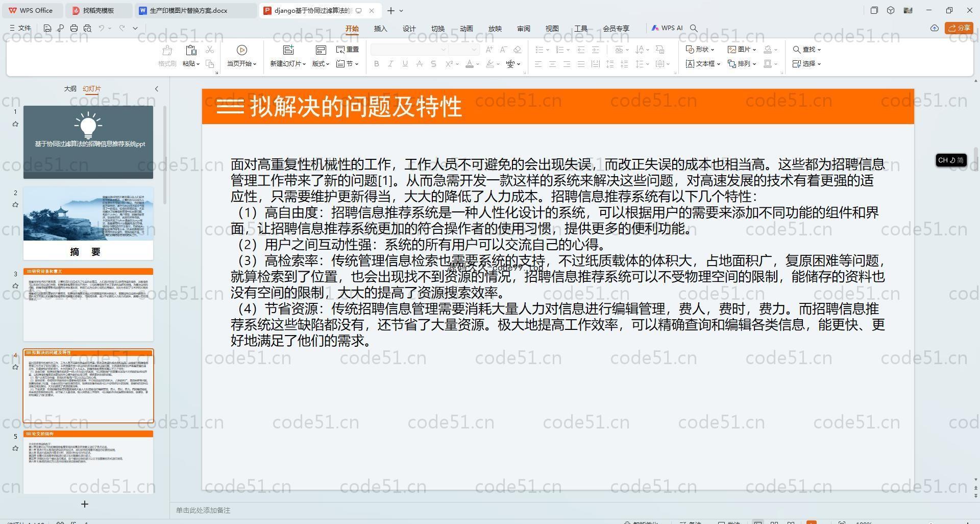Click the Increase Indent icon

(595, 50)
